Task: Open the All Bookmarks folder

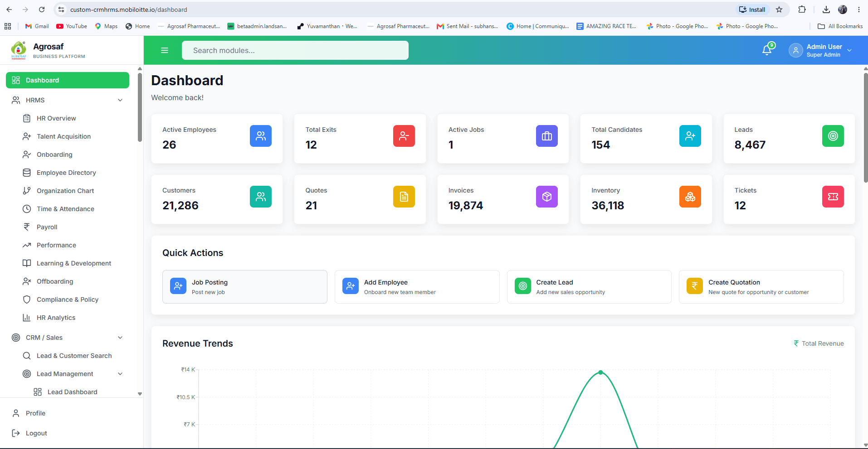Action: [840, 26]
